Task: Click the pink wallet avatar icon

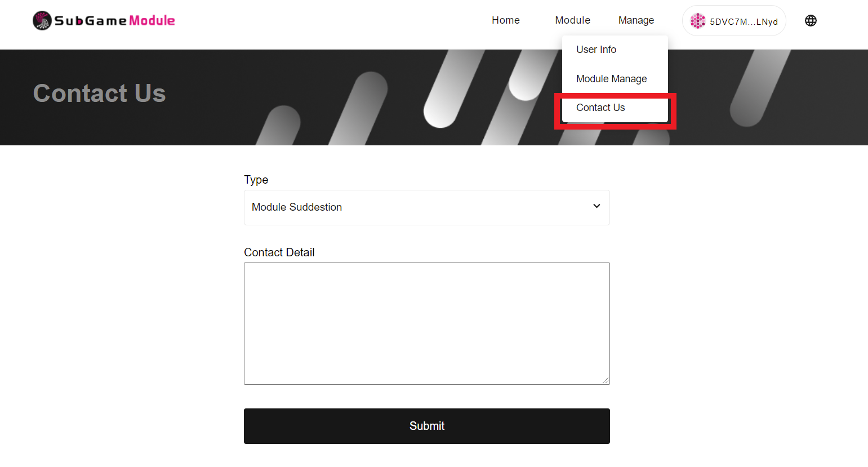Action: click(x=698, y=21)
